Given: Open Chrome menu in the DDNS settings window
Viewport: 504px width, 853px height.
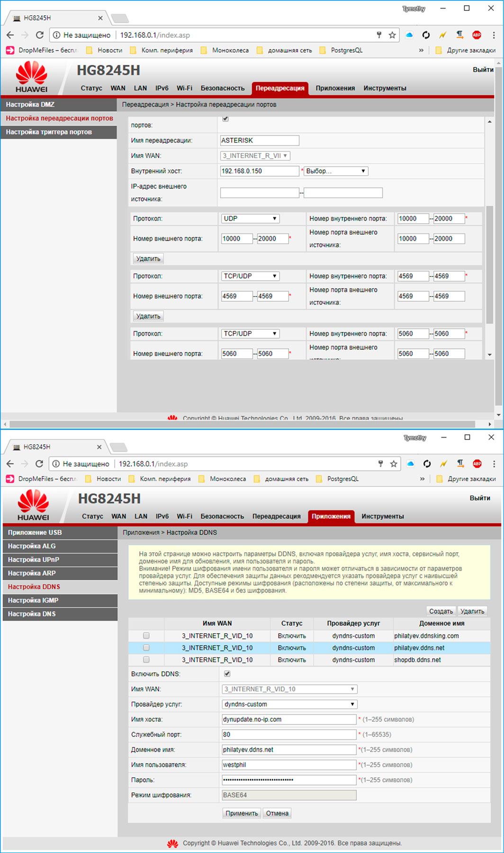Looking at the screenshot, I should coord(494,464).
